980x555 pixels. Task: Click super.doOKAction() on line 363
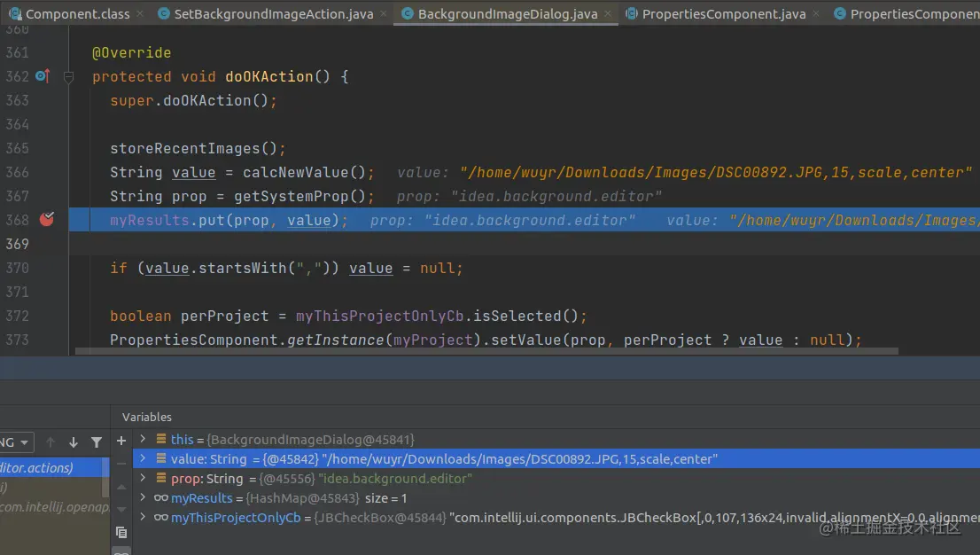(x=189, y=100)
